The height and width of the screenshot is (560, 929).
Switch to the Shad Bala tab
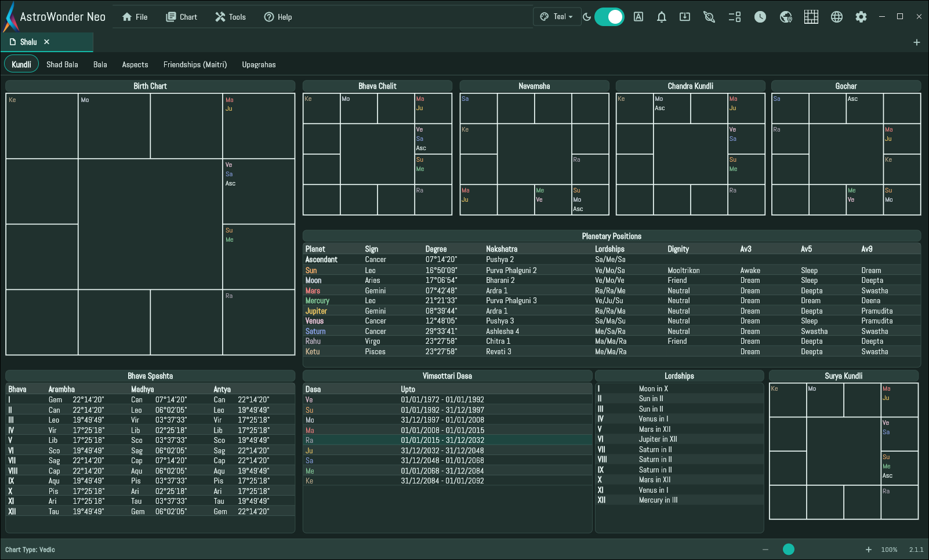[x=62, y=64]
